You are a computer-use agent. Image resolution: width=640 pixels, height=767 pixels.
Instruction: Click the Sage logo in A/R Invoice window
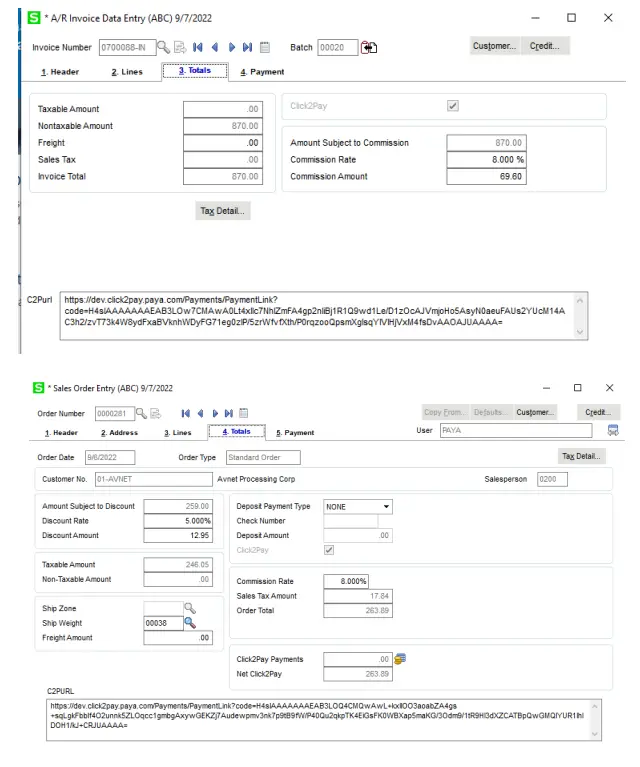pos(34,18)
